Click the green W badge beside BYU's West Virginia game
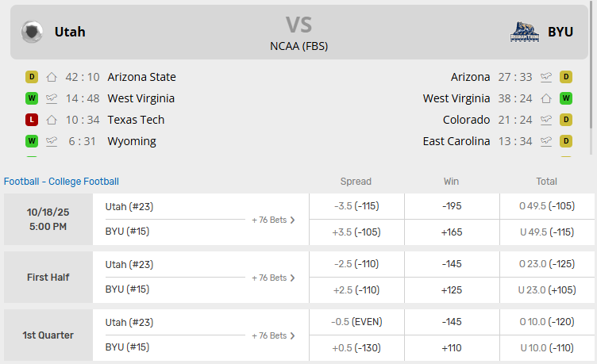597x364 pixels. [566, 98]
